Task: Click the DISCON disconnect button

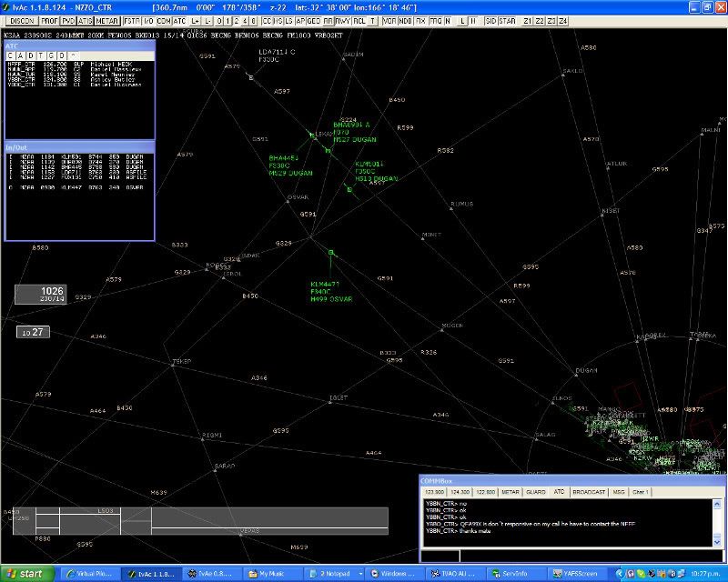Action: [x=22, y=20]
